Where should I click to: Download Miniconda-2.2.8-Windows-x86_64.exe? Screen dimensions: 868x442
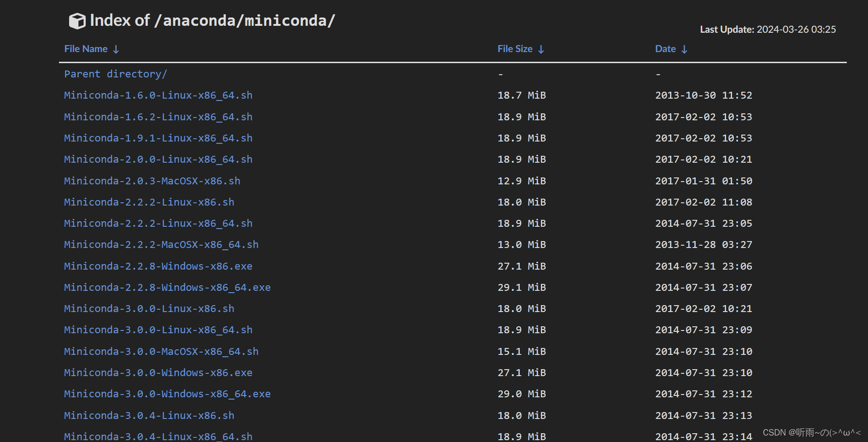167,287
